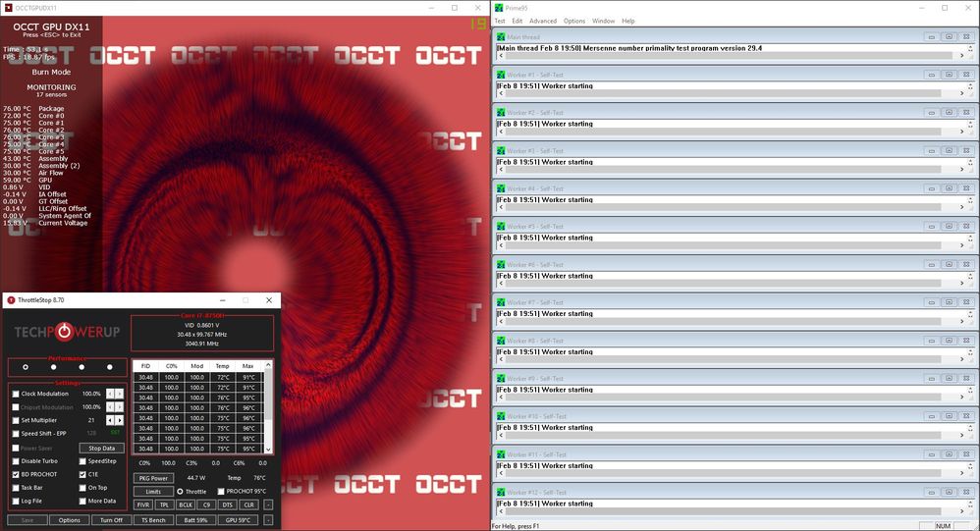Screen dimensions: 980x531
Task: Click the core table scroll-up arrow
Action: pos(268,365)
